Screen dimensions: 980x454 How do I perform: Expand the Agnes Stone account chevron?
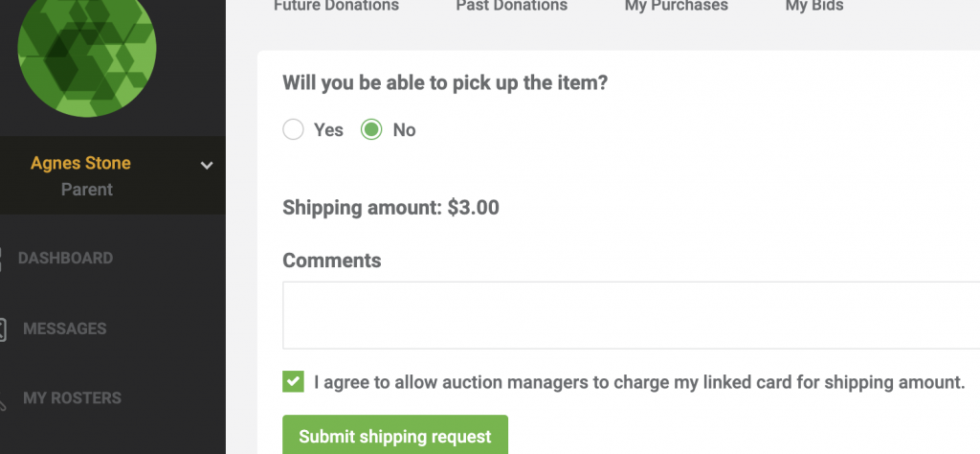[x=207, y=165]
